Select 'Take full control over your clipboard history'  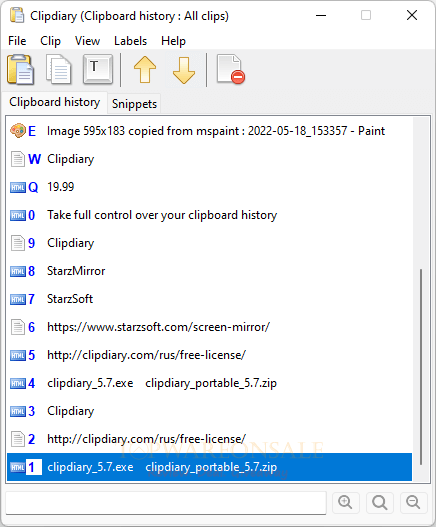point(209,215)
